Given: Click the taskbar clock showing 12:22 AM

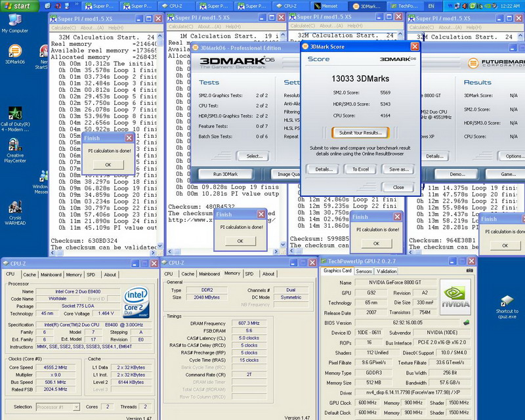Looking at the screenshot, I should [x=510, y=6].
